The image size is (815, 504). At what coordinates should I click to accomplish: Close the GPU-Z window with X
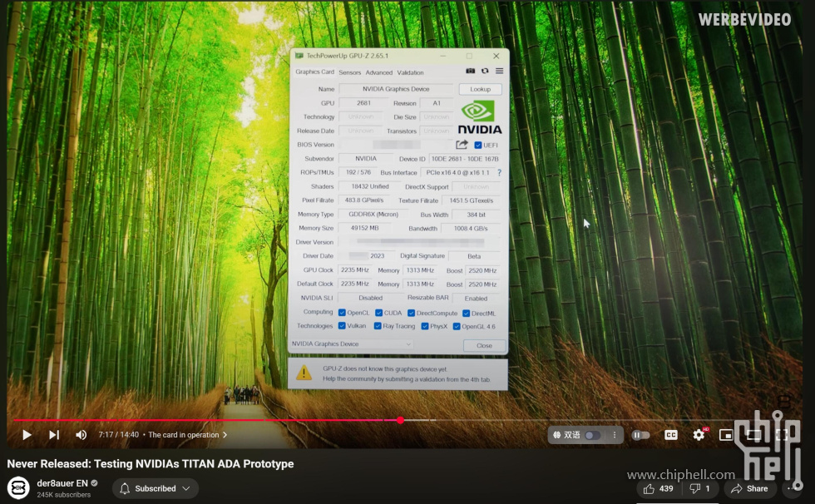coord(496,56)
